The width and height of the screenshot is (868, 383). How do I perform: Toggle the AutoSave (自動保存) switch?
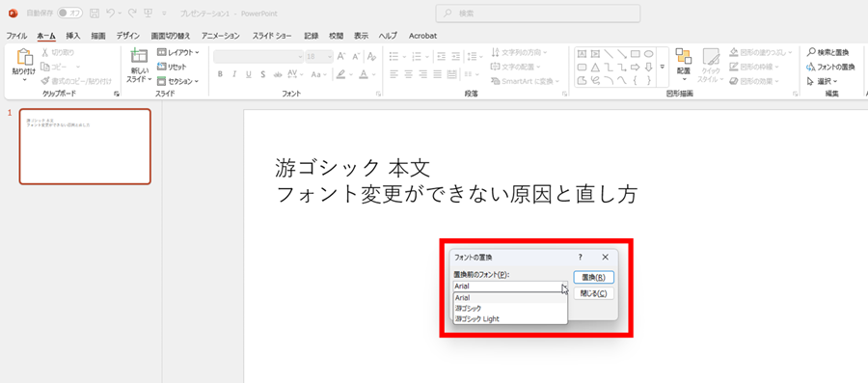69,14
